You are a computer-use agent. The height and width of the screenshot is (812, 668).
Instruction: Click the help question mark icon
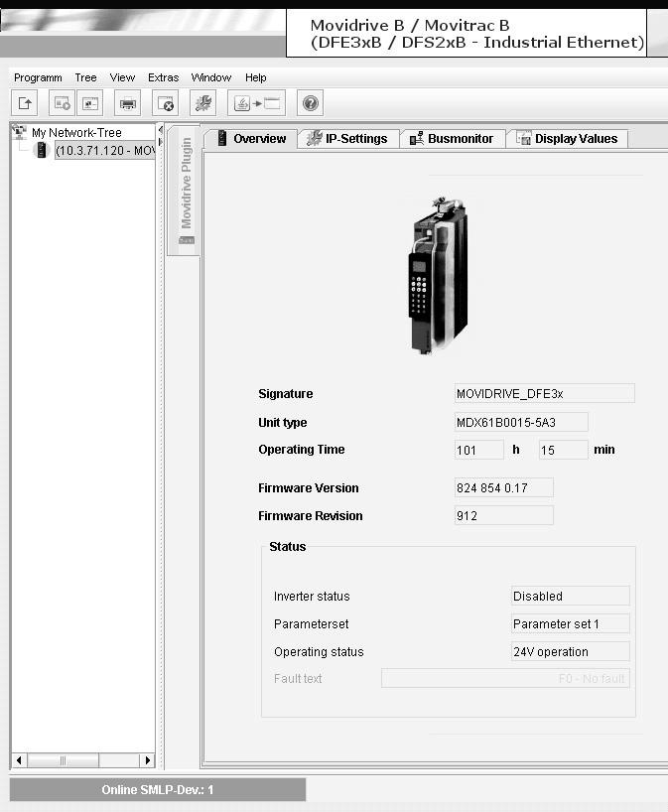(x=311, y=103)
